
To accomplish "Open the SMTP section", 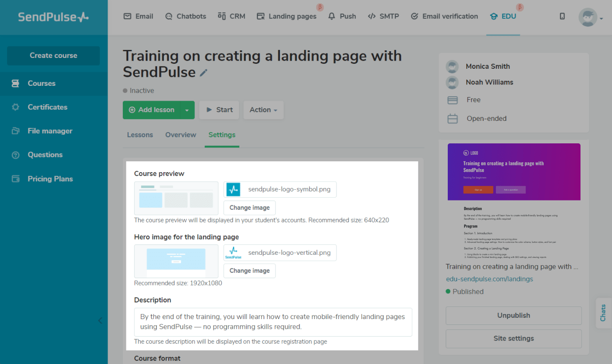I will (383, 16).
